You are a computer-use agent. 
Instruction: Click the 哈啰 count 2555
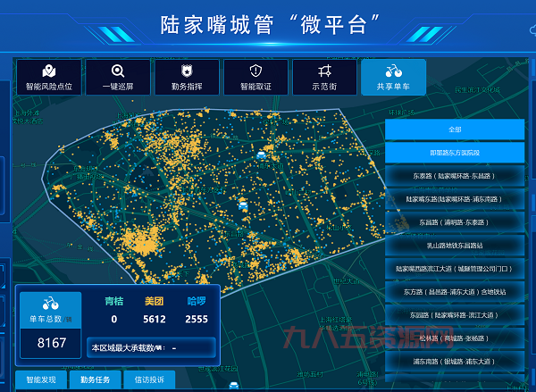tap(197, 319)
